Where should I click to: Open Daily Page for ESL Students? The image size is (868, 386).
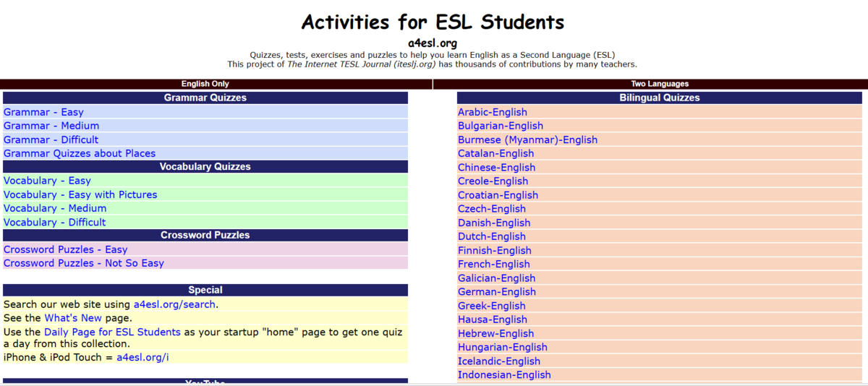pyautogui.click(x=112, y=332)
